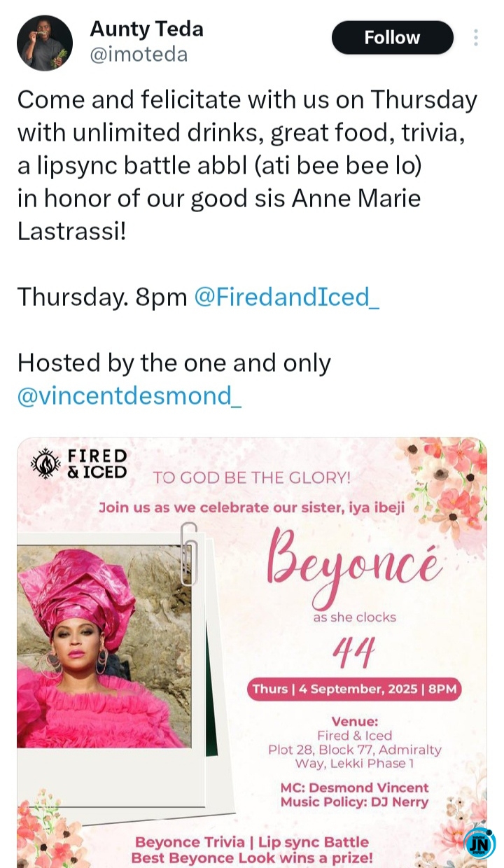Image resolution: width=504 pixels, height=868 pixels.
Task: Click the paperclip graphic on the flyer
Action: point(188,553)
